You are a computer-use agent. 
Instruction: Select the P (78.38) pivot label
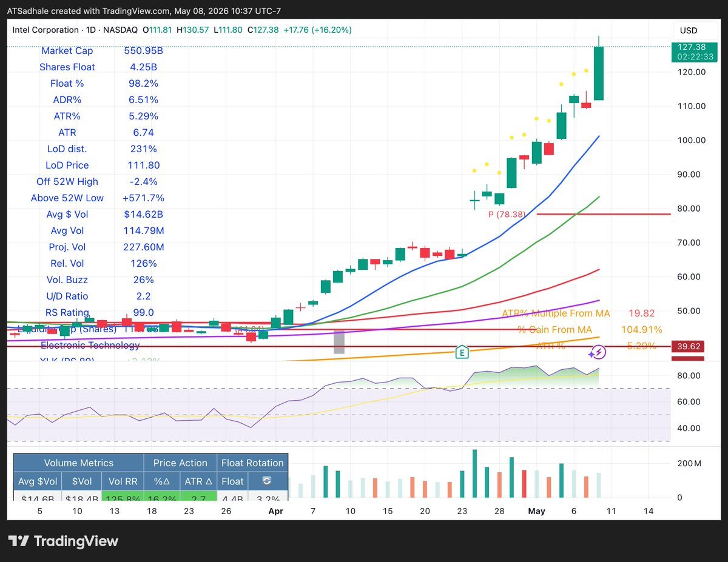pos(508,214)
